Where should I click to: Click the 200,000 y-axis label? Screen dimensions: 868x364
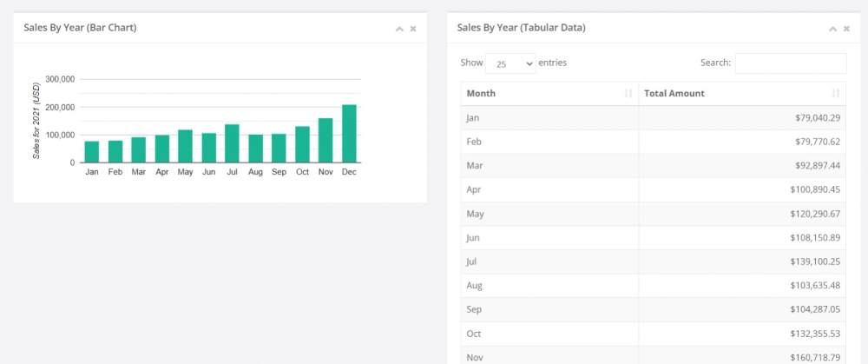click(x=61, y=107)
